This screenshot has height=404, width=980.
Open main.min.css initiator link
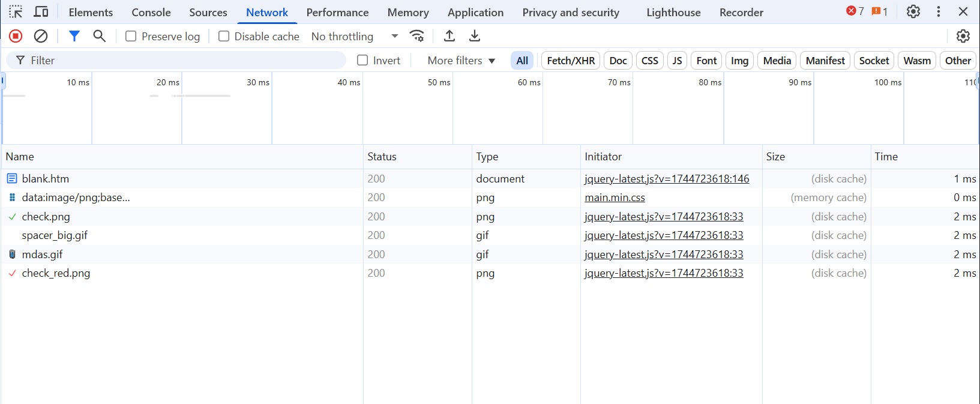coord(615,197)
